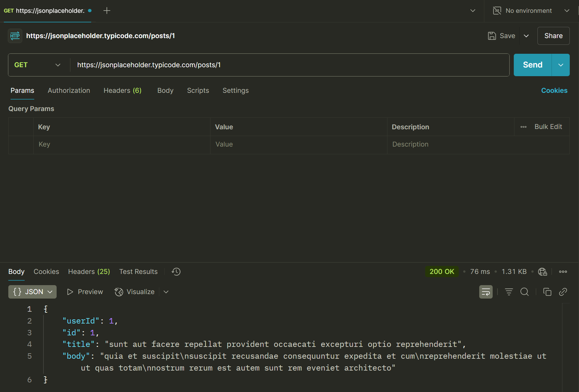Image resolution: width=579 pixels, height=392 pixels.
Task: Click the HTTP request type icon
Action: pos(15,36)
